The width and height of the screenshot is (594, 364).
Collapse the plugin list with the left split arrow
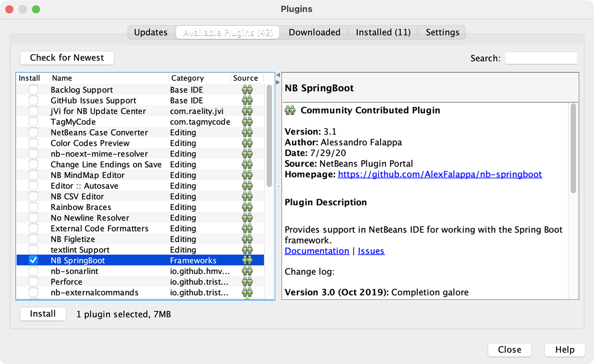278,75
